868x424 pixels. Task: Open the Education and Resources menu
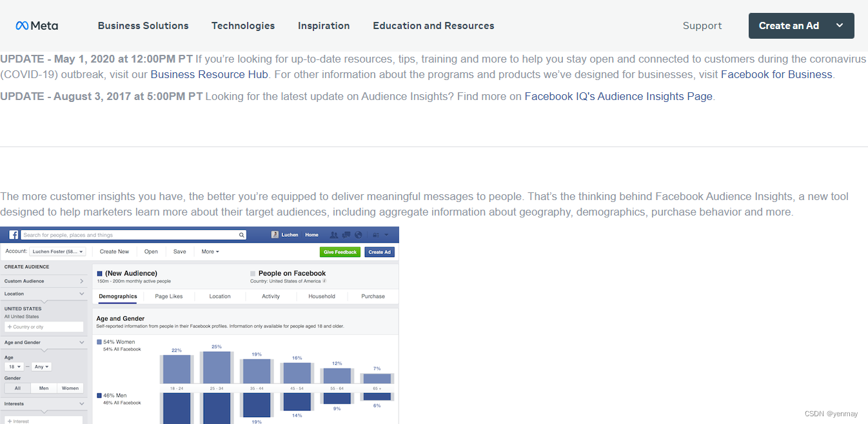point(433,26)
